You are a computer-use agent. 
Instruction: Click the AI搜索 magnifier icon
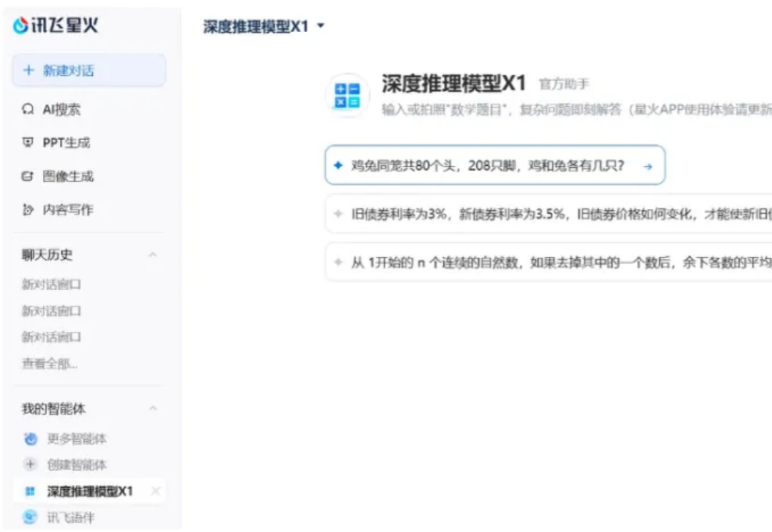(28, 109)
